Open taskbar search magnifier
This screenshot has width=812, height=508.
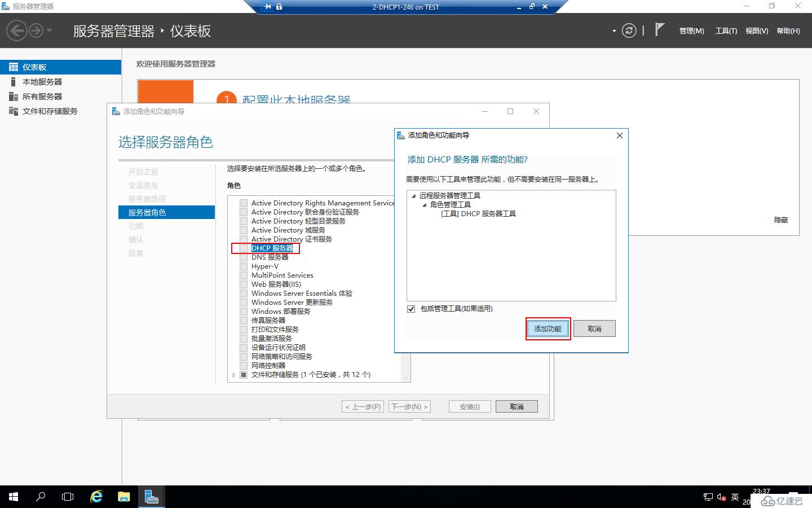pos(41,497)
